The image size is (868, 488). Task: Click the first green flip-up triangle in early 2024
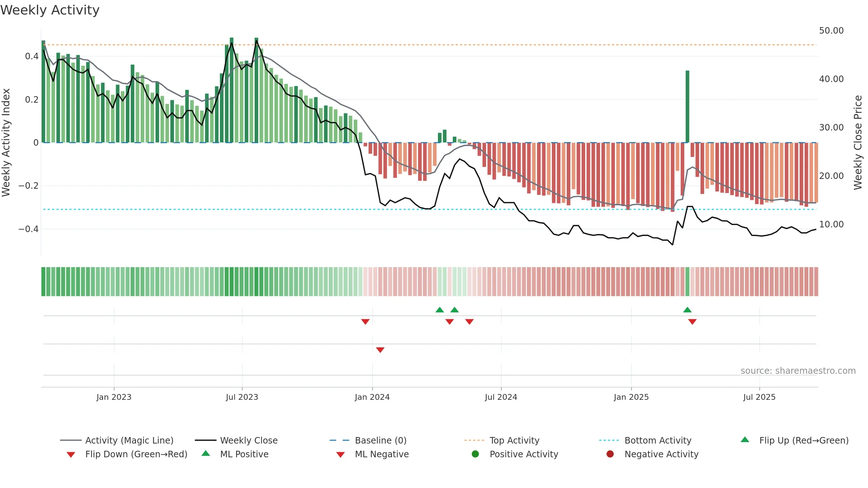[440, 310]
